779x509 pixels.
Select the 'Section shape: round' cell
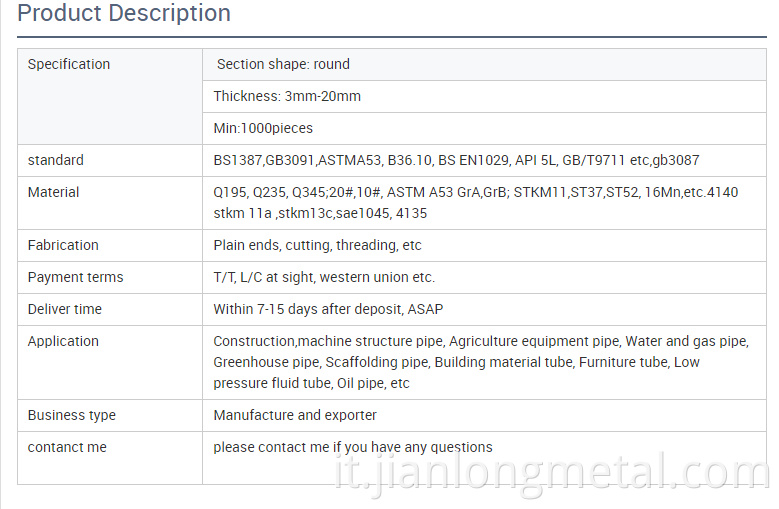coord(283,64)
